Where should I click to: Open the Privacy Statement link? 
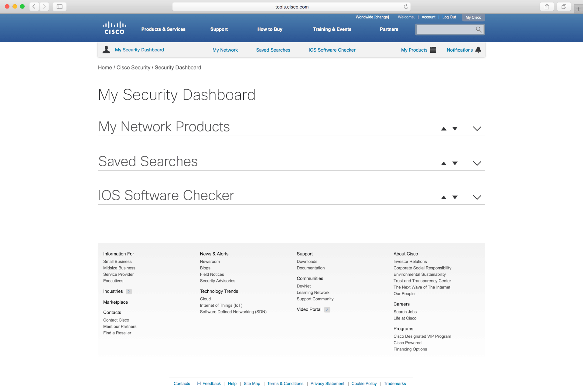point(327,384)
